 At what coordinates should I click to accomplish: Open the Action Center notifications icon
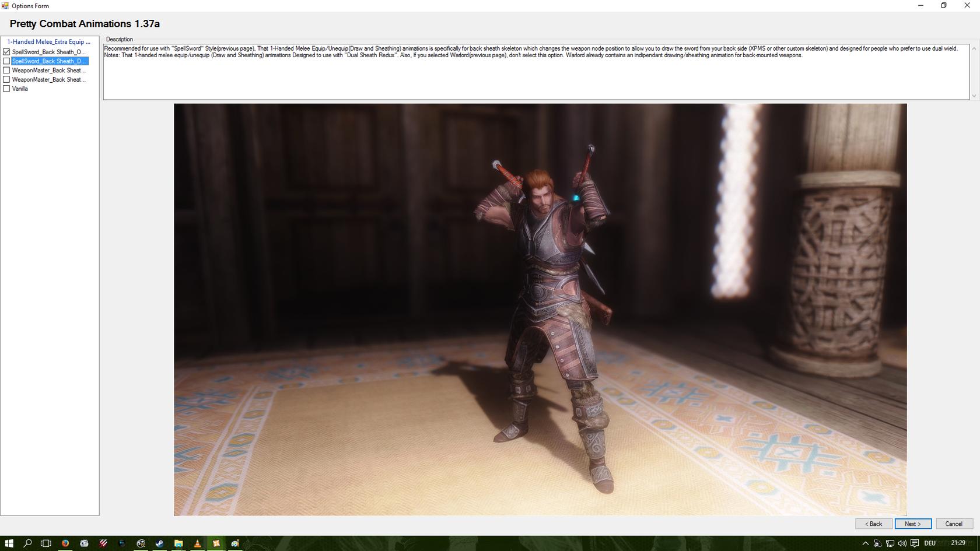point(914,543)
